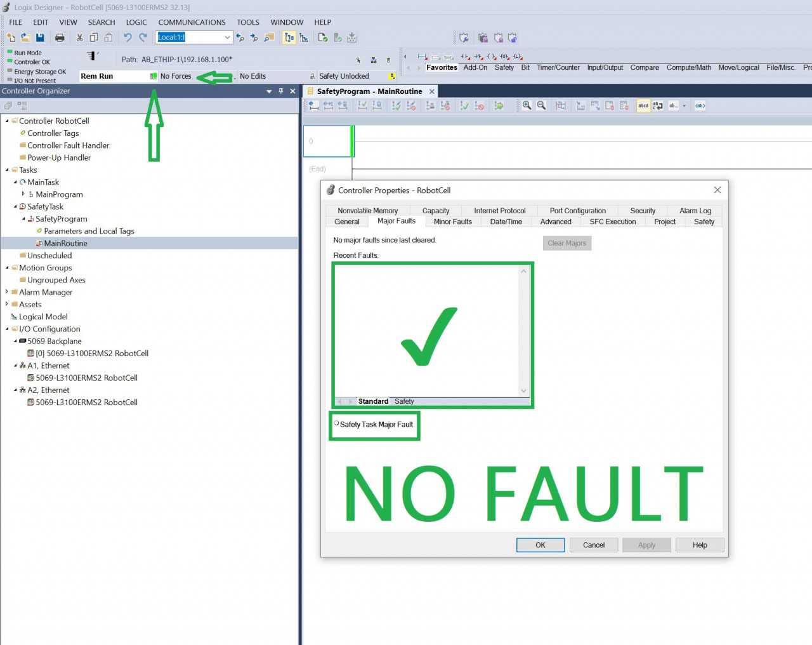Expand the Alarm Manager node

click(7, 291)
